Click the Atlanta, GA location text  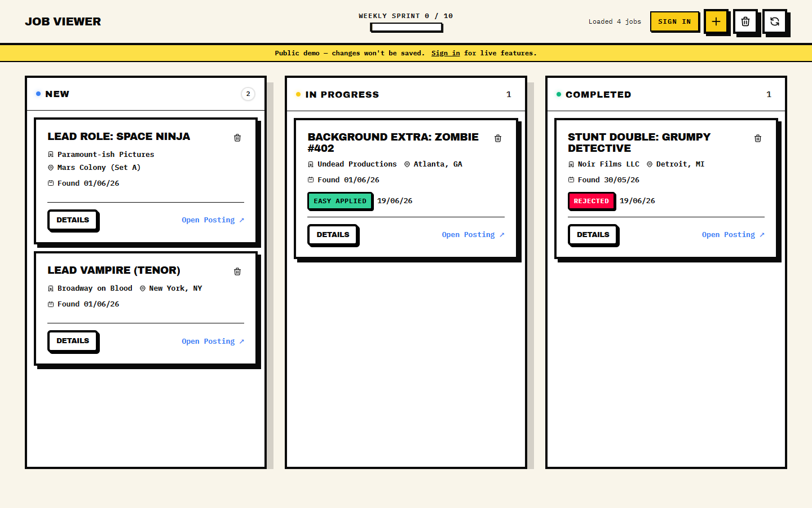438,164
